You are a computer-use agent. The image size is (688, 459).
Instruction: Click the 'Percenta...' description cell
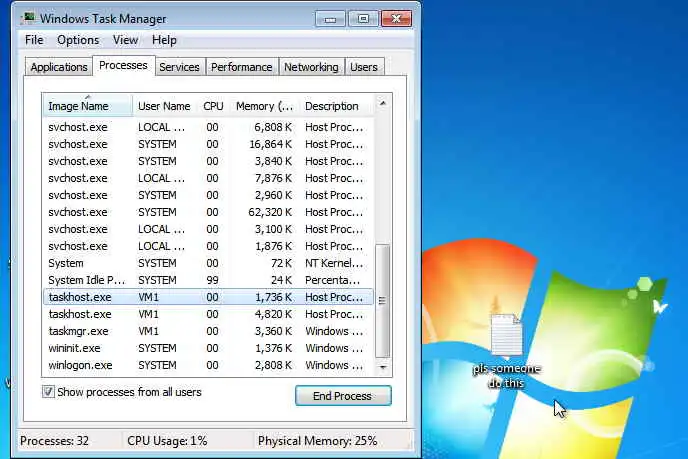pyautogui.click(x=333, y=280)
